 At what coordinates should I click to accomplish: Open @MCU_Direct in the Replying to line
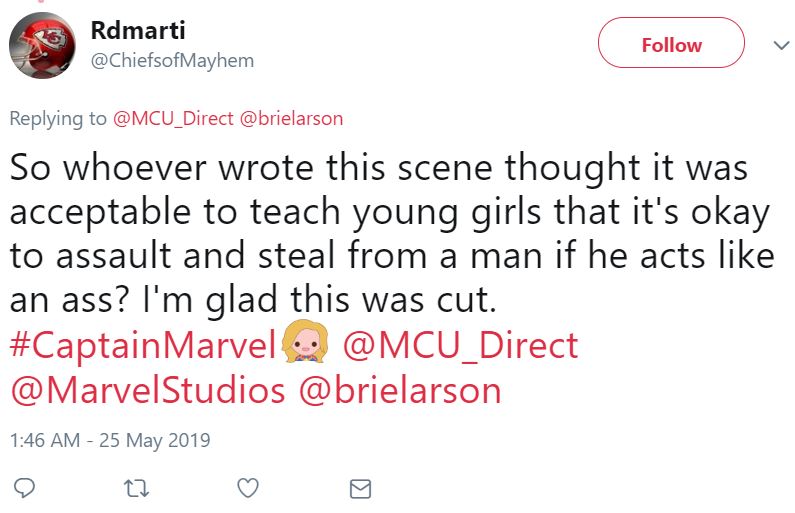(x=174, y=118)
